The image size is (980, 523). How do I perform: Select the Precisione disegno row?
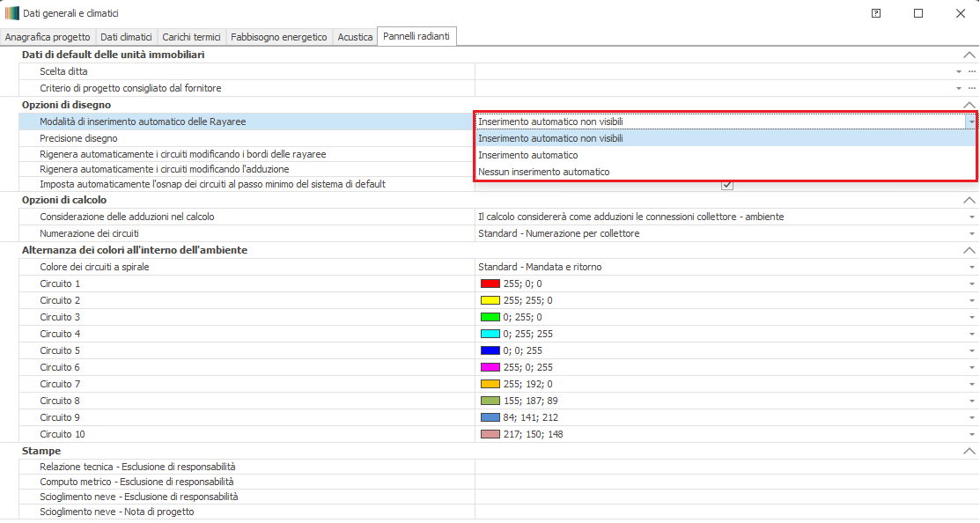[x=78, y=138]
